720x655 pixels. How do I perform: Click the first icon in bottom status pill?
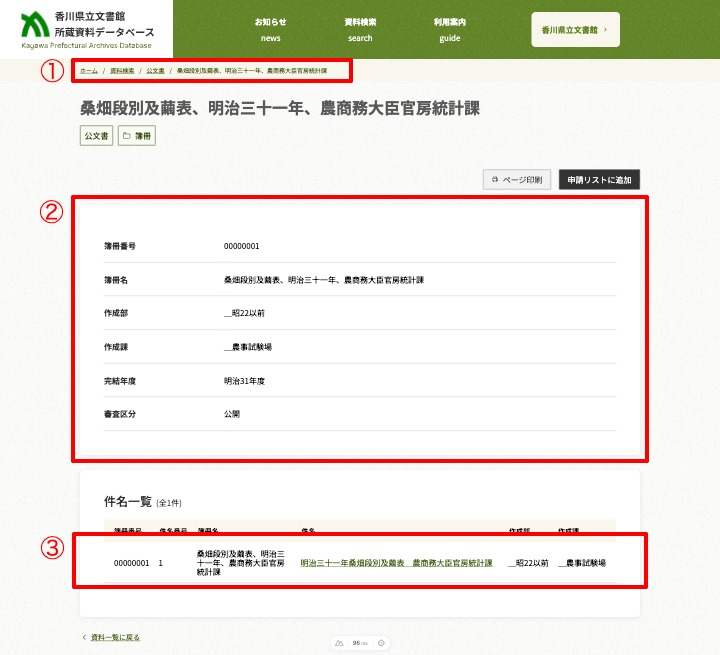[x=339, y=643]
